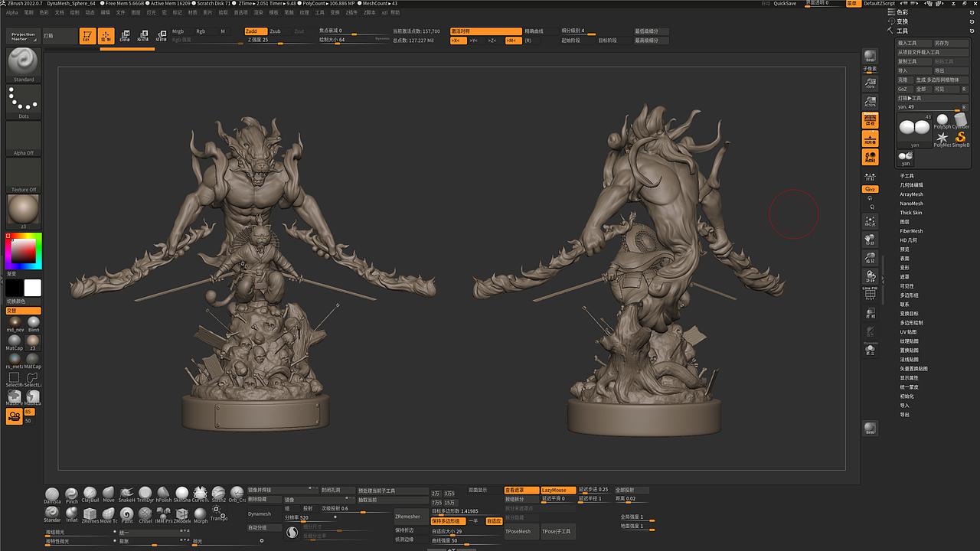The image size is (980, 551).
Task: Open the 首选项 menu
Action: point(241,13)
